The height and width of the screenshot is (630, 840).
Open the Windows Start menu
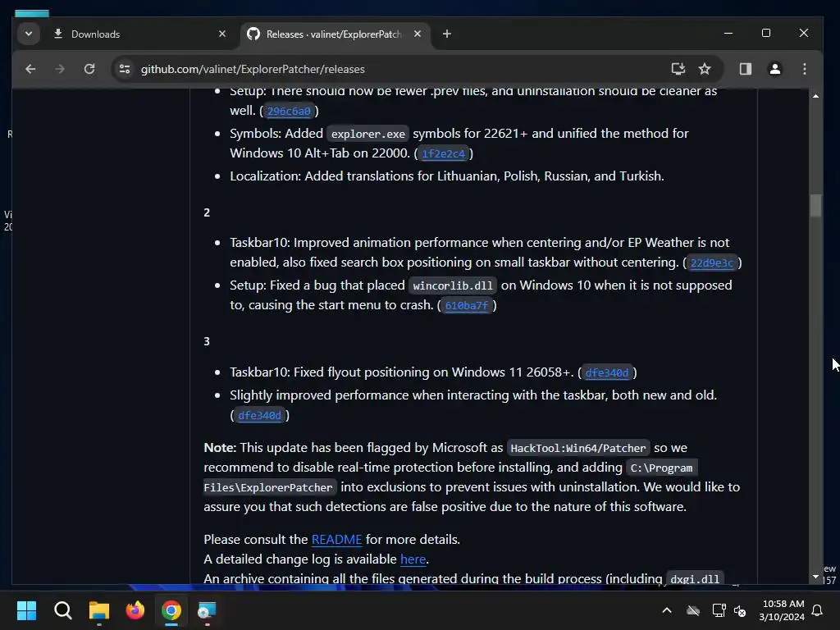tap(26, 610)
